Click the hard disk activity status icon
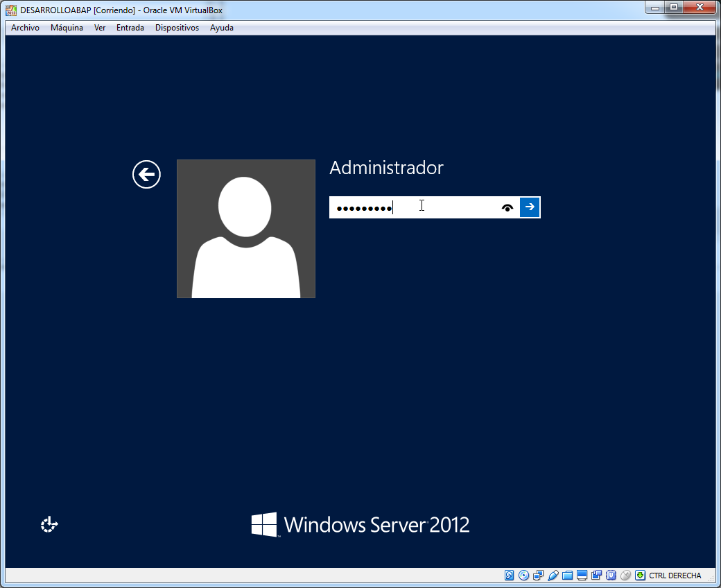The width and height of the screenshot is (721, 588). click(x=509, y=575)
